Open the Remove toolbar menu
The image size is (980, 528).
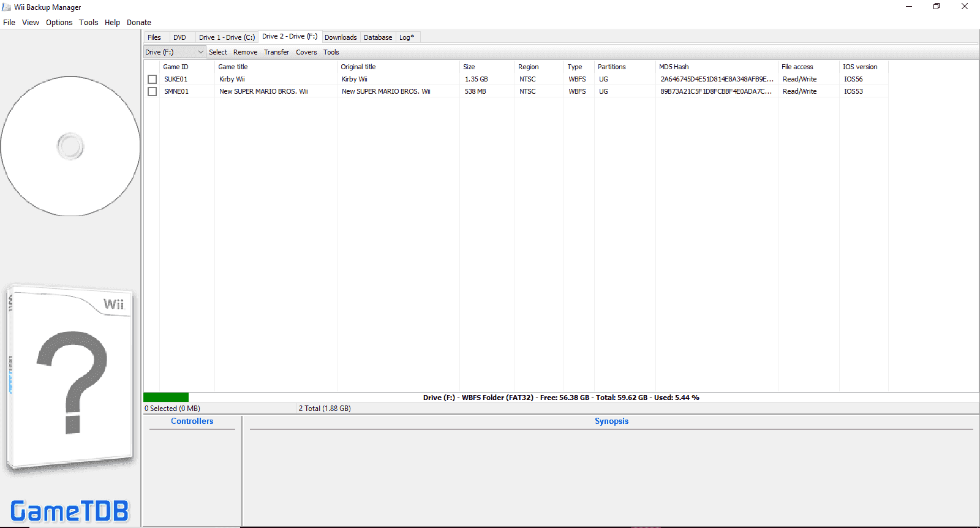coord(246,52)
